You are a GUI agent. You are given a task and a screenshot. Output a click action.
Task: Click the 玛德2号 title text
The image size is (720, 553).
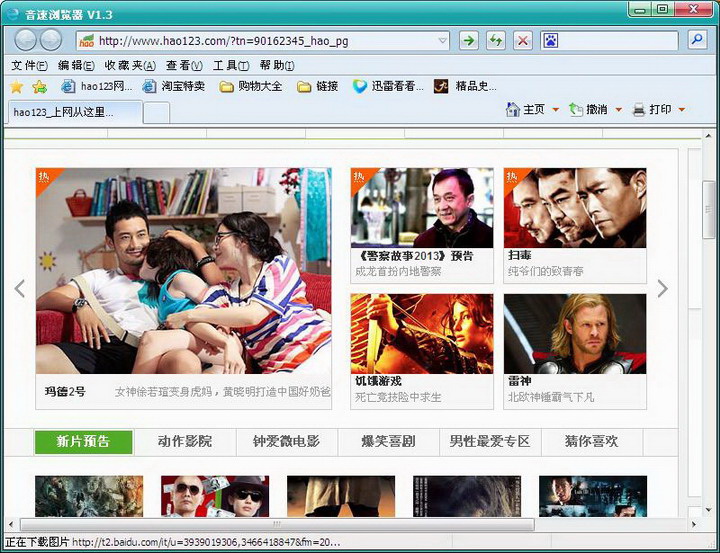click(x=65, y=392)
